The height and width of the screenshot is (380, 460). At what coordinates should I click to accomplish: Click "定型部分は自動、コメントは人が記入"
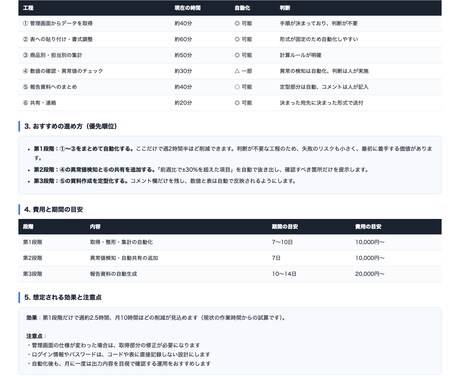324,87
